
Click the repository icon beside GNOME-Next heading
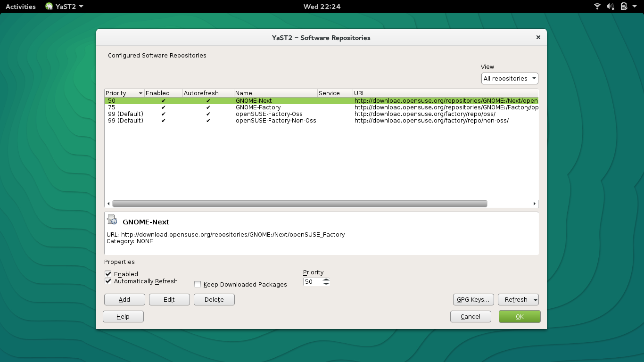[x=112, y=219]
